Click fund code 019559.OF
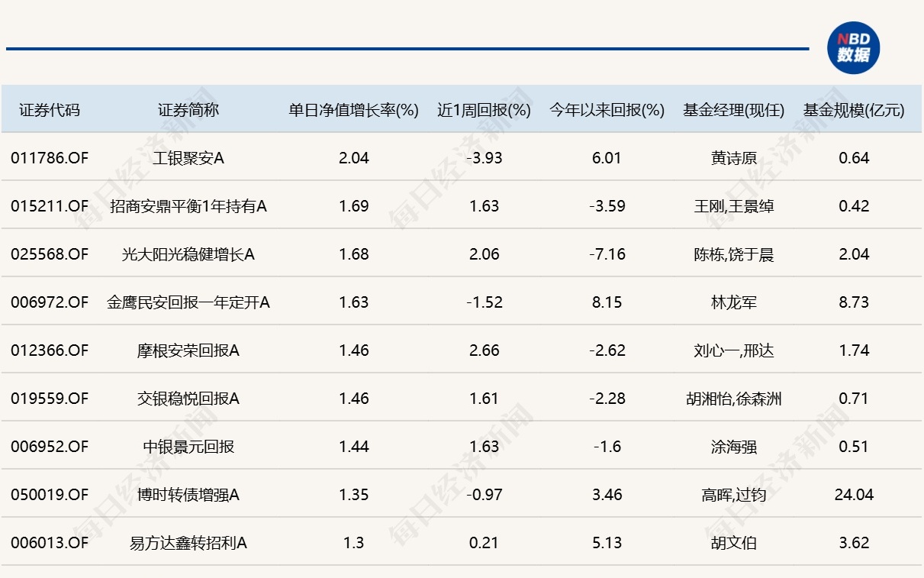 tap(50, 399)
